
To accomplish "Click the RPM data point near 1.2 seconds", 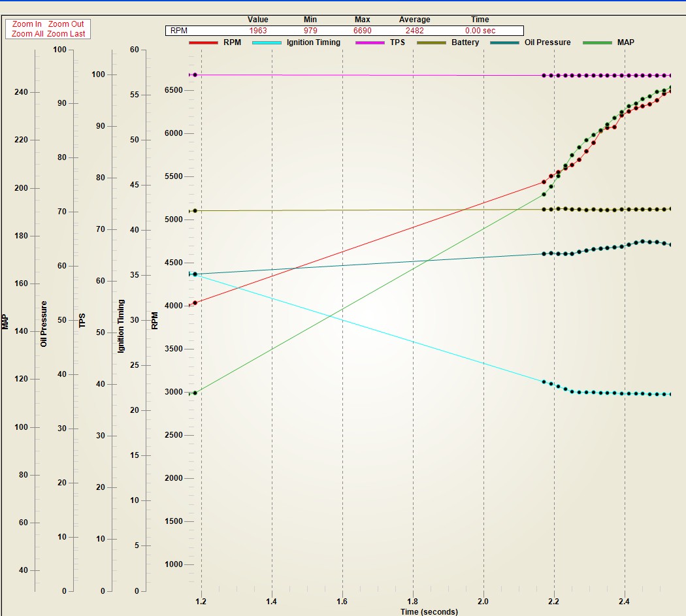I will [195, 302].
